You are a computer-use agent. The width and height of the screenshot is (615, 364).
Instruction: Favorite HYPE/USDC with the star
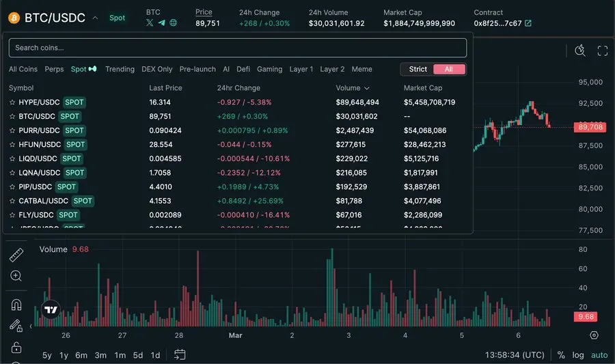click(12, 102)
